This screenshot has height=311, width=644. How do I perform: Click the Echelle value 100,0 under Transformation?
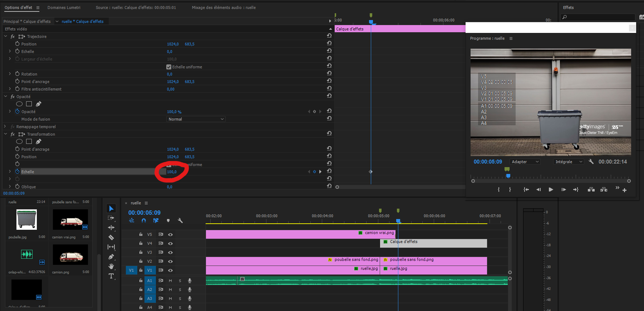point(172,172)
